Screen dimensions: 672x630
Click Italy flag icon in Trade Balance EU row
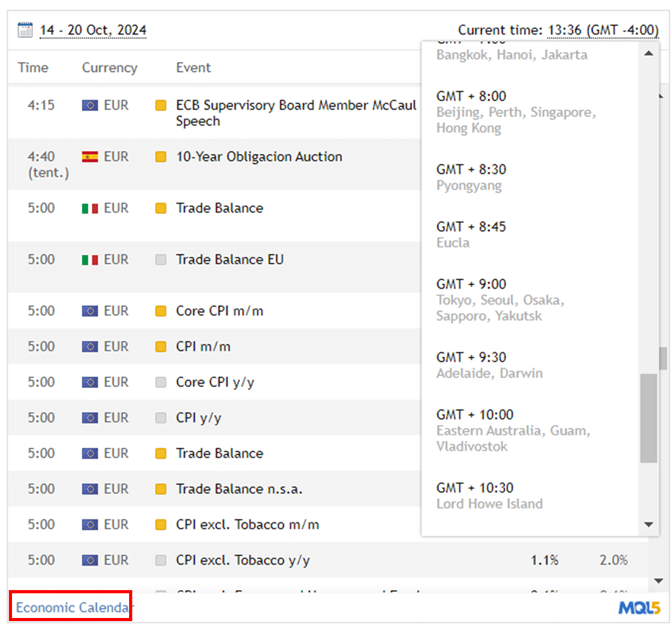(90, 260)
